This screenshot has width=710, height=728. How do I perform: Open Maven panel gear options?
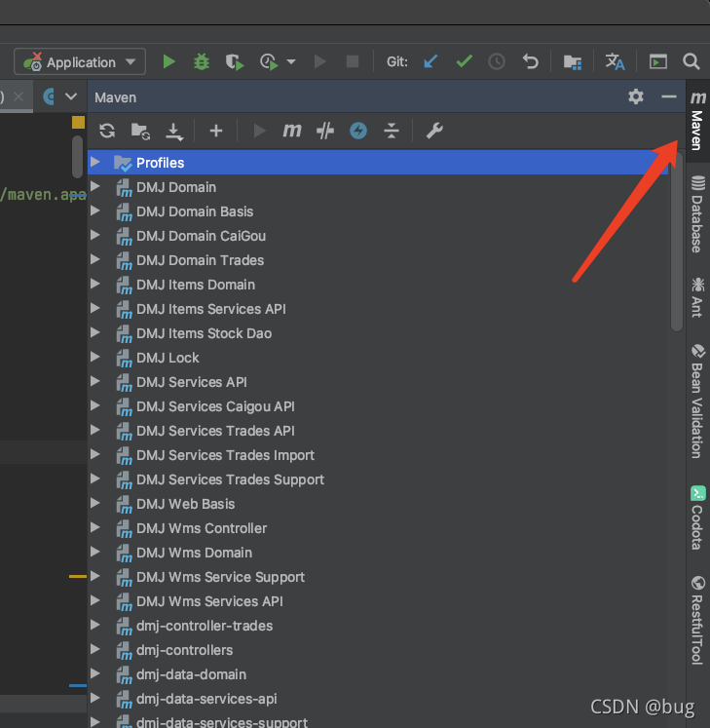636,96
